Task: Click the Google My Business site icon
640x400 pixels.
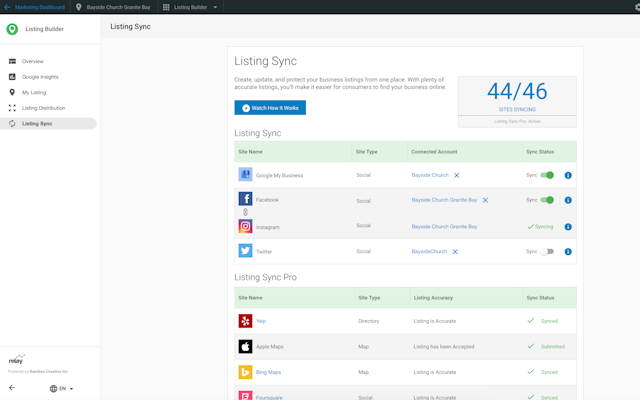Action: tap(245, 175)
